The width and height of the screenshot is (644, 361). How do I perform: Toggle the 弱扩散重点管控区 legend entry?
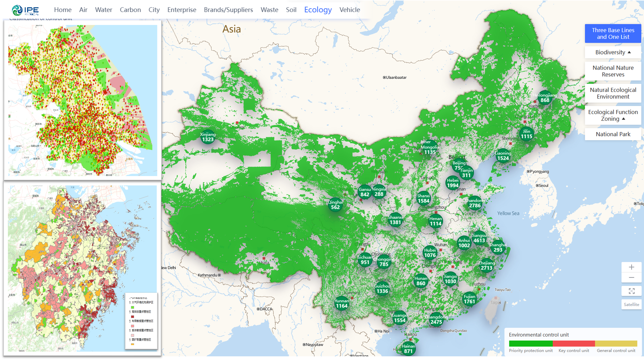coord(142,340)
